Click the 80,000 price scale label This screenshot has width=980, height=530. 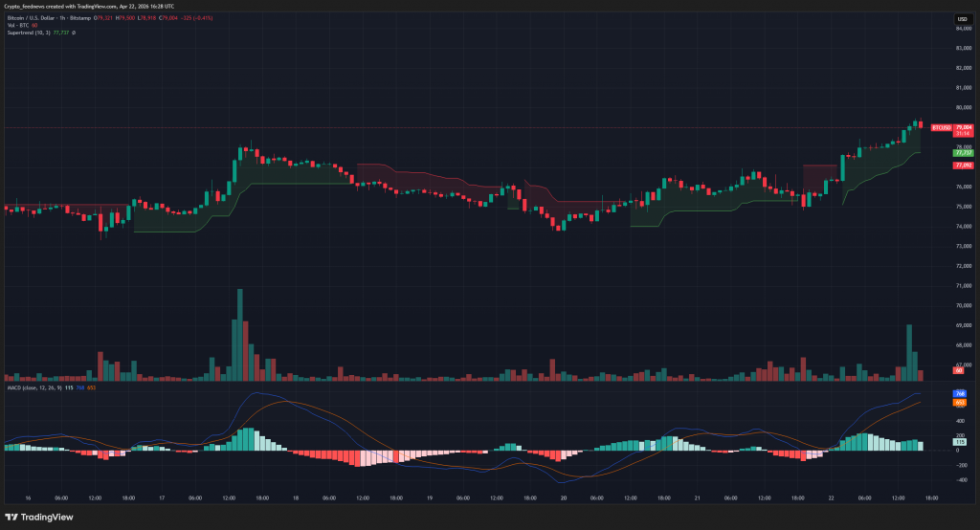point(964,107)
